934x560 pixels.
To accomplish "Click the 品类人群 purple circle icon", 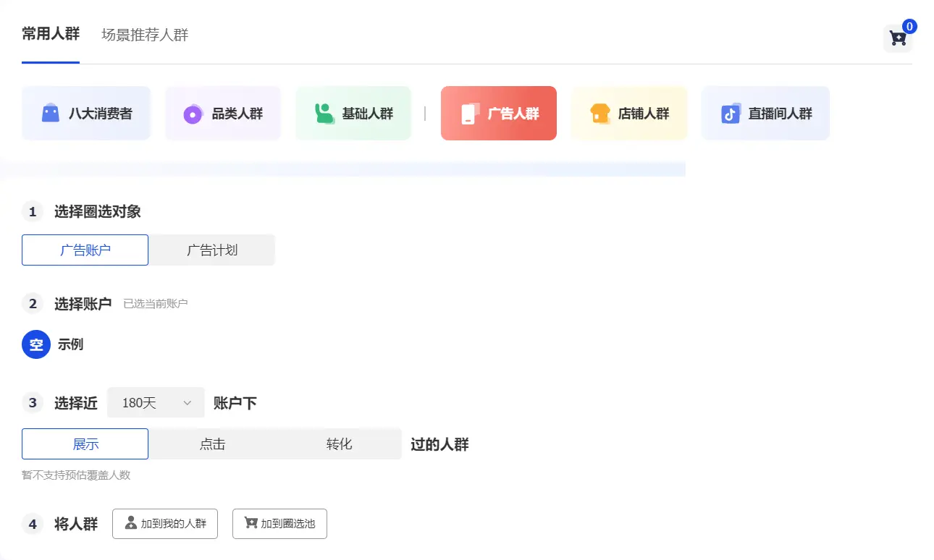I will tap(193, 114).
